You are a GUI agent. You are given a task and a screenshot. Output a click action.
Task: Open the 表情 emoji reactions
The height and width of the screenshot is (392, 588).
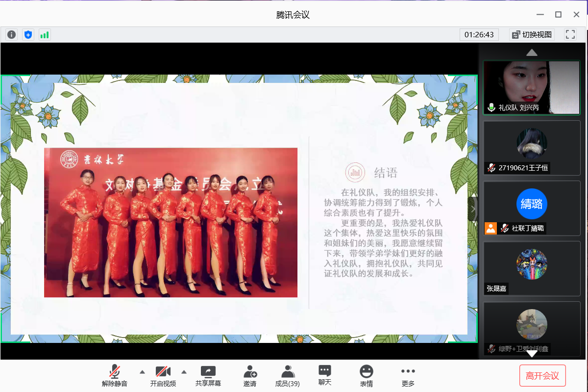[366, 376]
